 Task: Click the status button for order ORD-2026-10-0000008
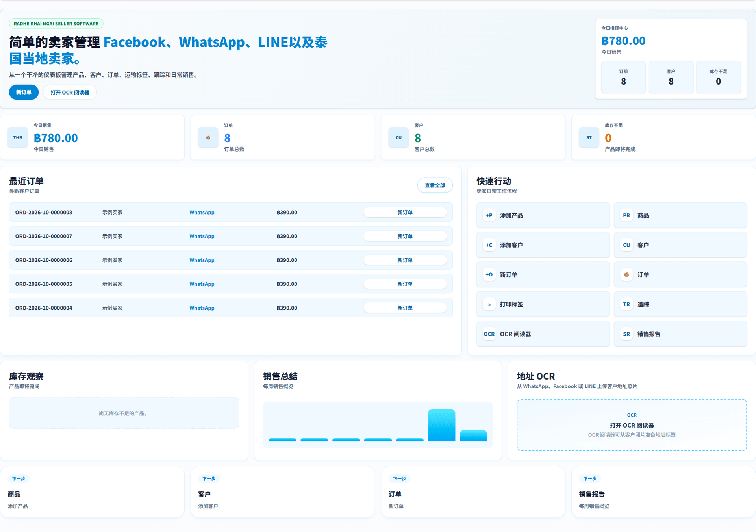point(405,212)
